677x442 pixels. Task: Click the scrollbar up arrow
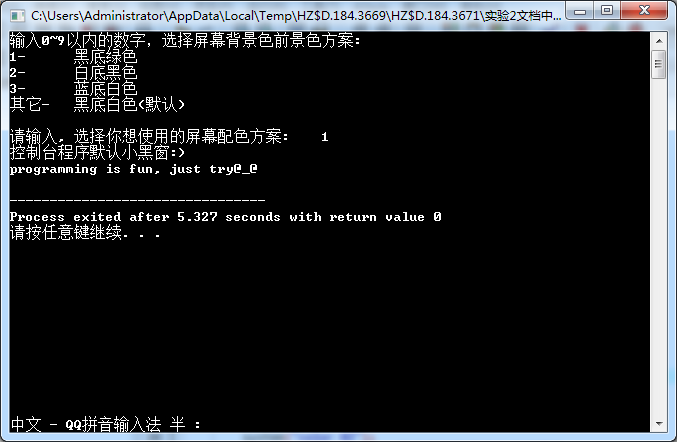coord(659,41)
